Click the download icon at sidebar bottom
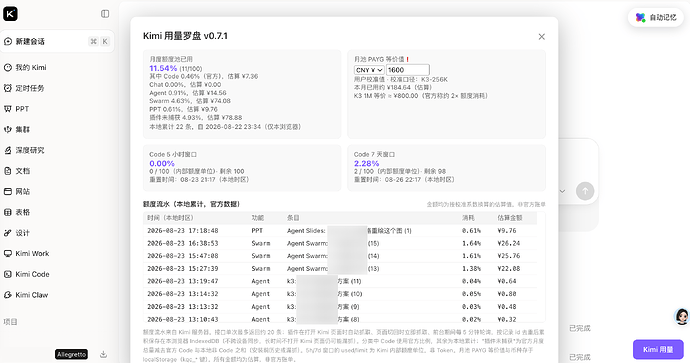The width and height of the screenshot is (690, 363). click(x=103, y=354)
